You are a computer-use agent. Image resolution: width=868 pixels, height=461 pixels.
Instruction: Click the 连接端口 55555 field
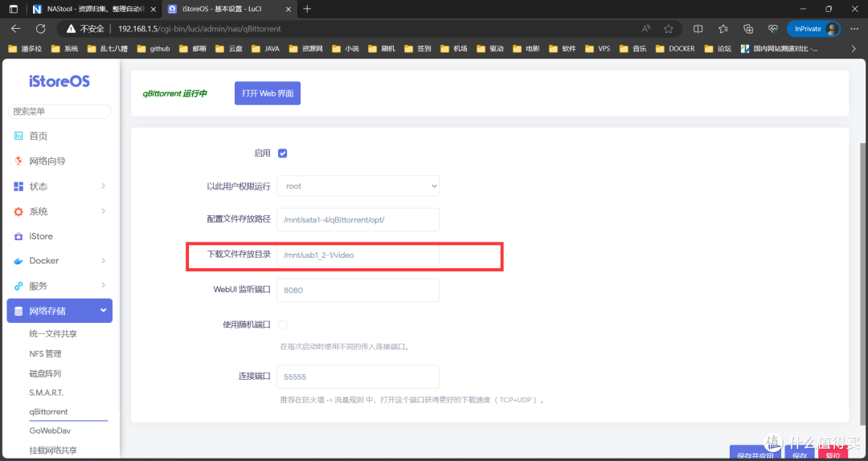(x=358, y=377)
